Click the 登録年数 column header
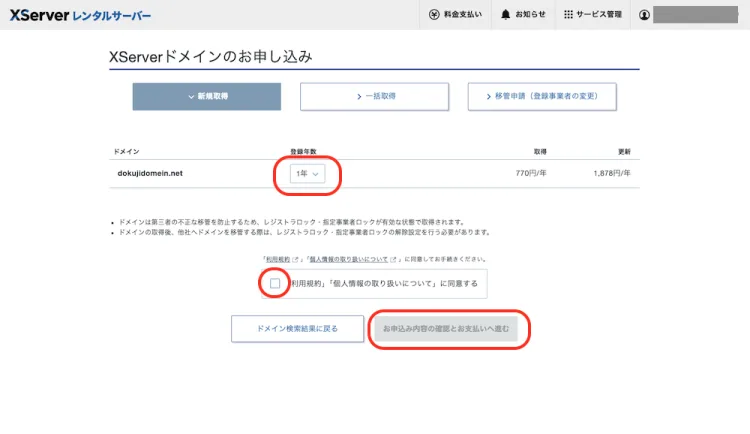Viewport: 750px width, 434px height. click(303, 152)
